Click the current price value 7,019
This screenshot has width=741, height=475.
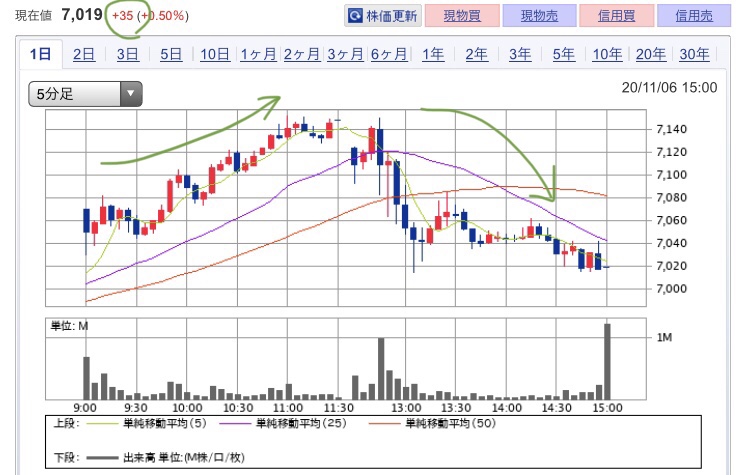coord(82,15)
